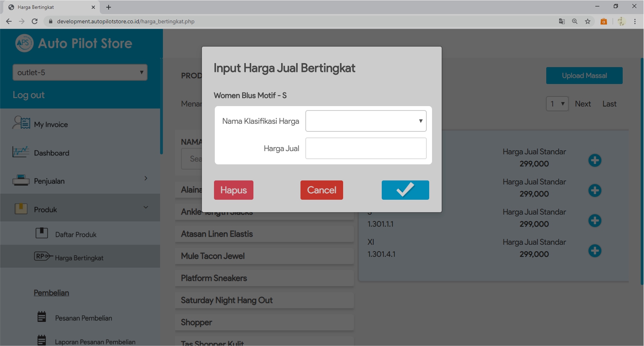Click the Hapus button in dialog
The height and width of the screenshot is (346, 644).
233,190
